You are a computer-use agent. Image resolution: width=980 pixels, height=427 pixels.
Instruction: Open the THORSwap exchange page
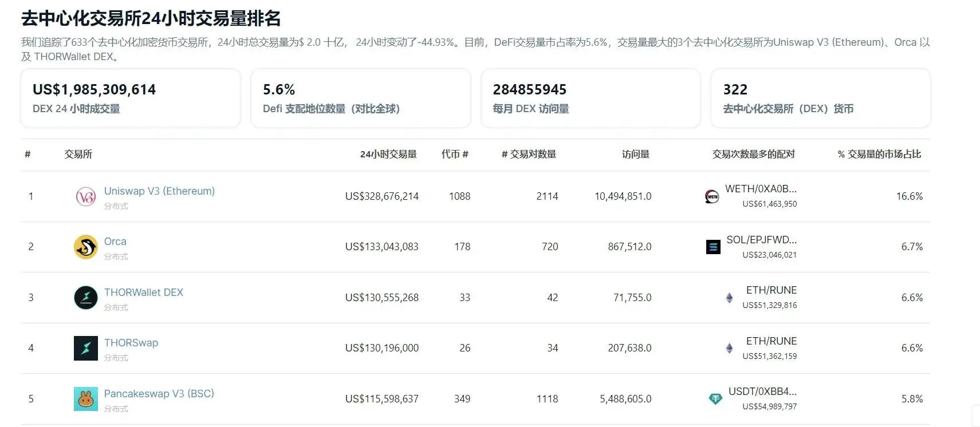coord(131,343)
